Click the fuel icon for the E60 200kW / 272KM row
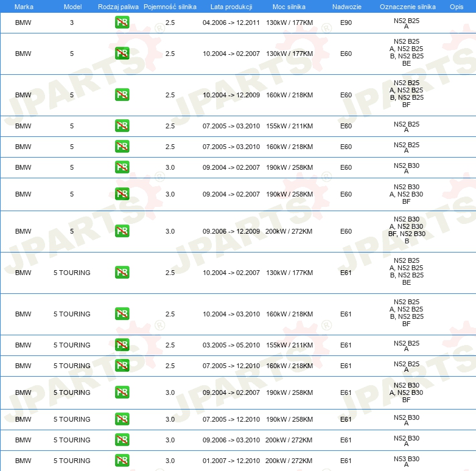Screen dimensions: 476x471 122,231
